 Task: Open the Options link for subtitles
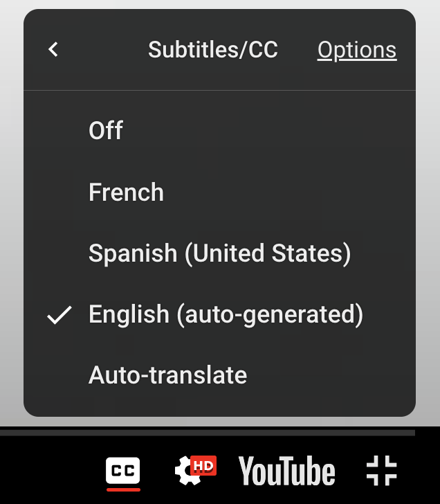(357, 50)
